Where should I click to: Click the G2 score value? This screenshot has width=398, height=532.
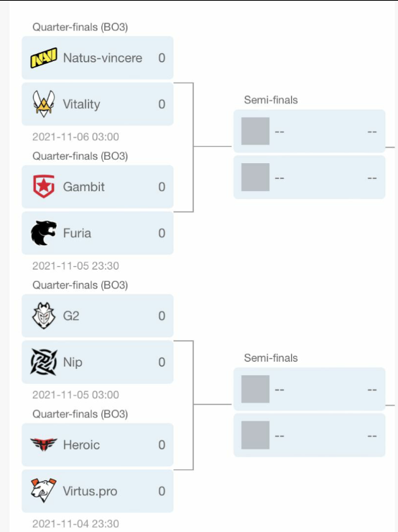click(x=162, y=316)
